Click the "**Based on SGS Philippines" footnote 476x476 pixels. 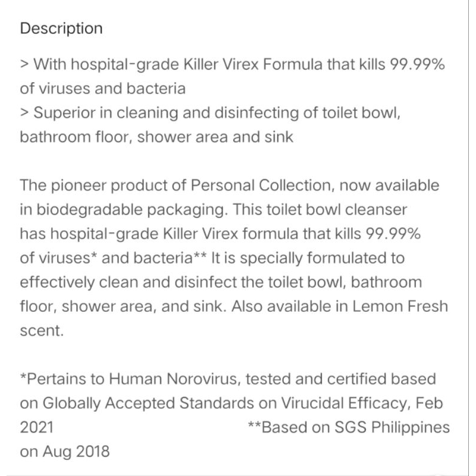click(x=348, y=427)
